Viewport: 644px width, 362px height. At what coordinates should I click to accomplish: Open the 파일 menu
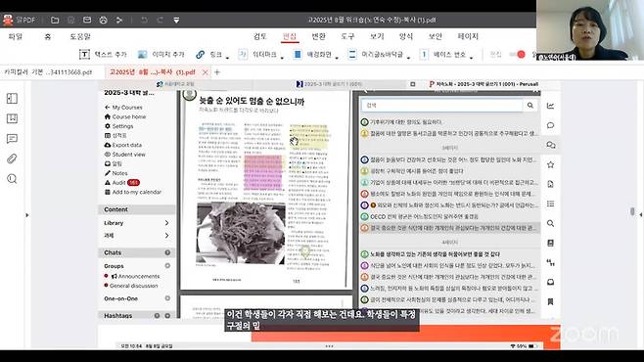[x=16, y=36]
